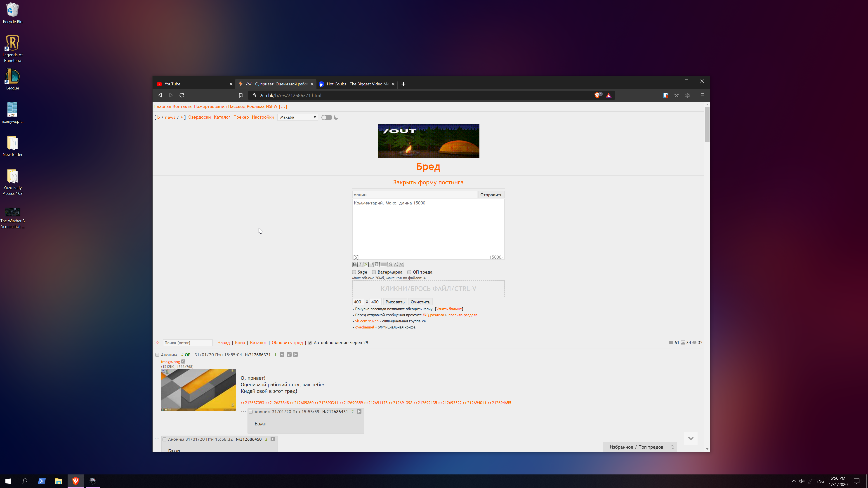
Task: Open reply link >>212687093
Action: click(252, 403)
